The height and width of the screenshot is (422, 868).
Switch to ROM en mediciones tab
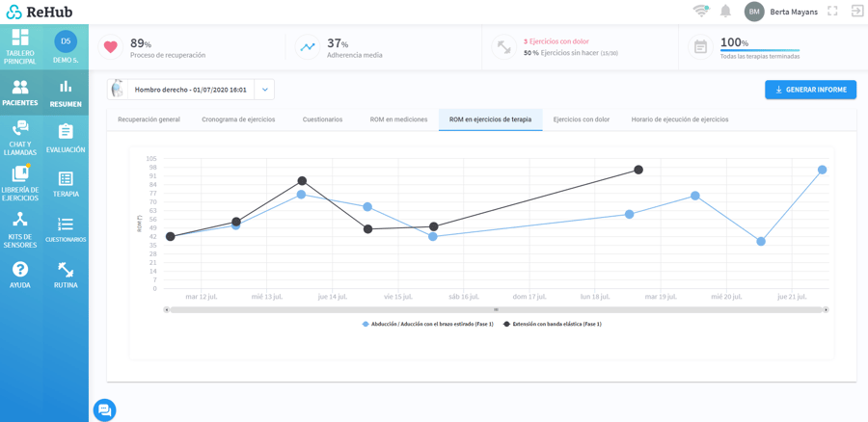click(398, 119)
